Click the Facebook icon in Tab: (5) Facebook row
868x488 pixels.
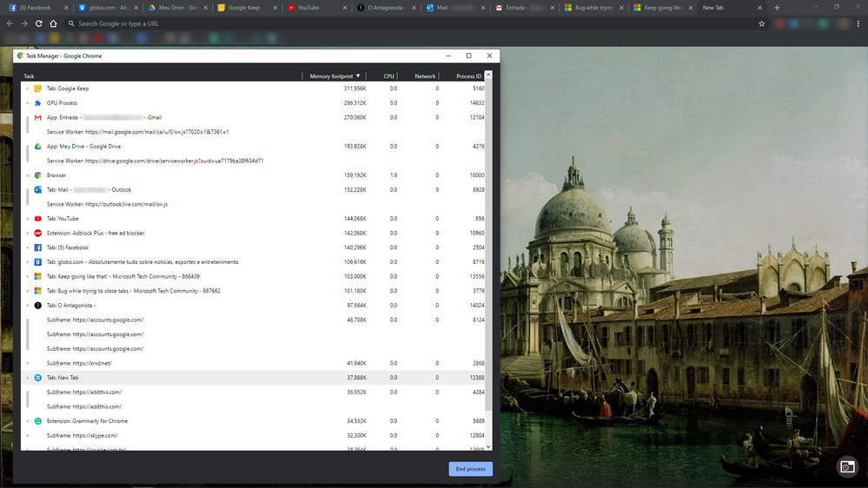[37, 247]
